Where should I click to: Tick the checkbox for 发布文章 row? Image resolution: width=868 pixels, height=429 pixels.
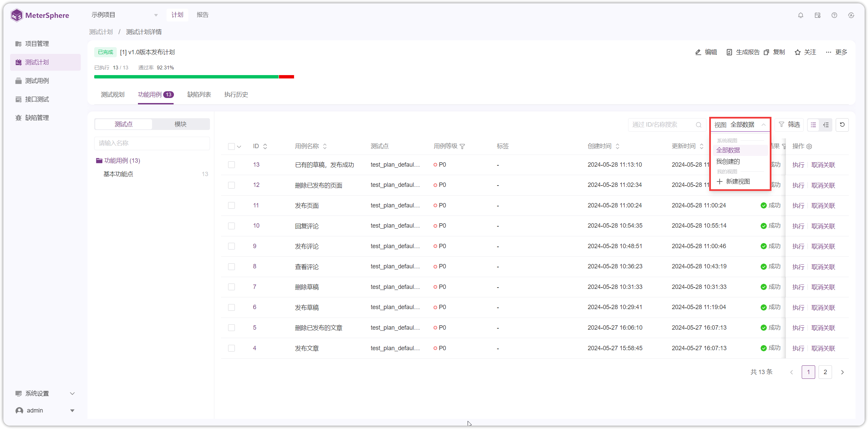click(231, 348)
